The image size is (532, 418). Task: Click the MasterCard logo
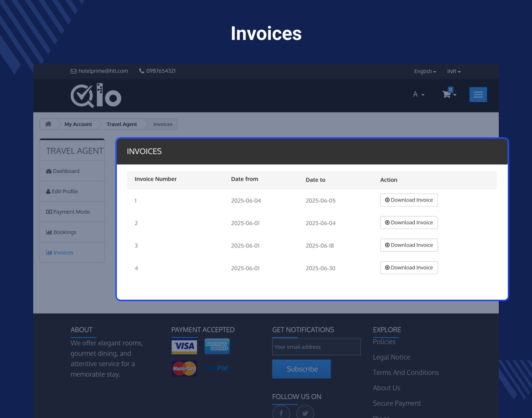tap(184, 369)
